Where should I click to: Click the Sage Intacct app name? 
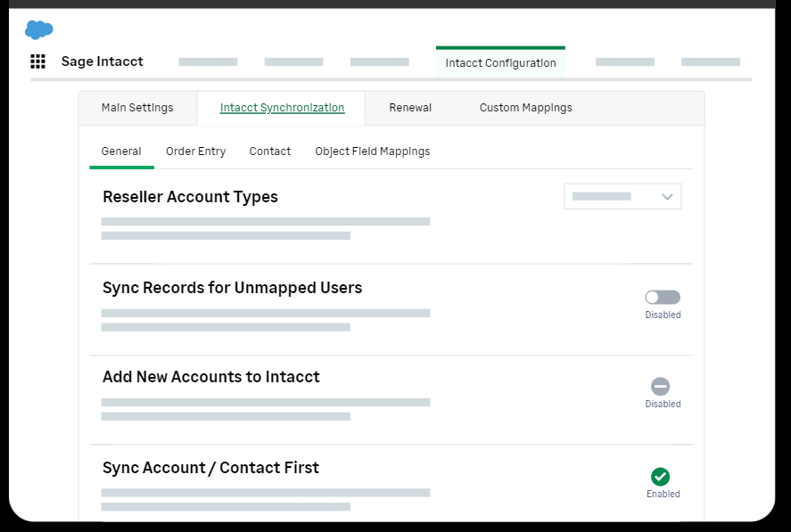[102, 61]
